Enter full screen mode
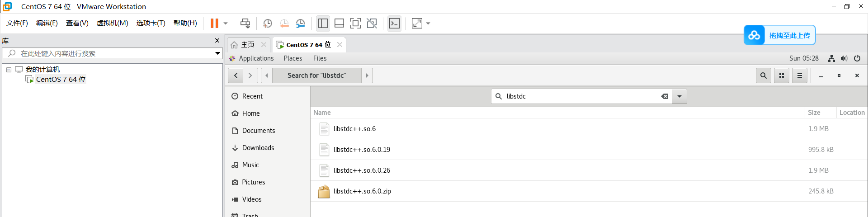The height and width of the screenshot is (217, 868). pyautogui.click(x=356, y=23)
